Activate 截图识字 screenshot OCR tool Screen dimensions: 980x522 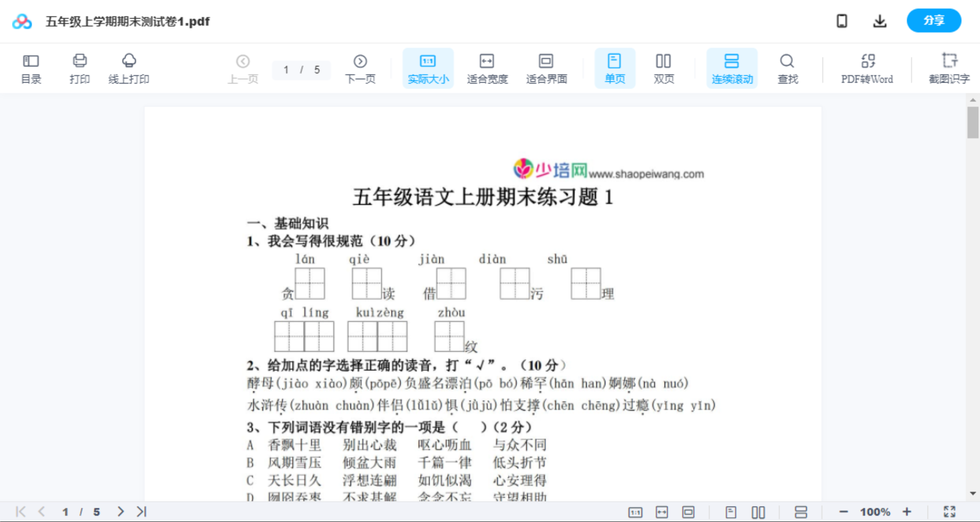coord(949,69)
